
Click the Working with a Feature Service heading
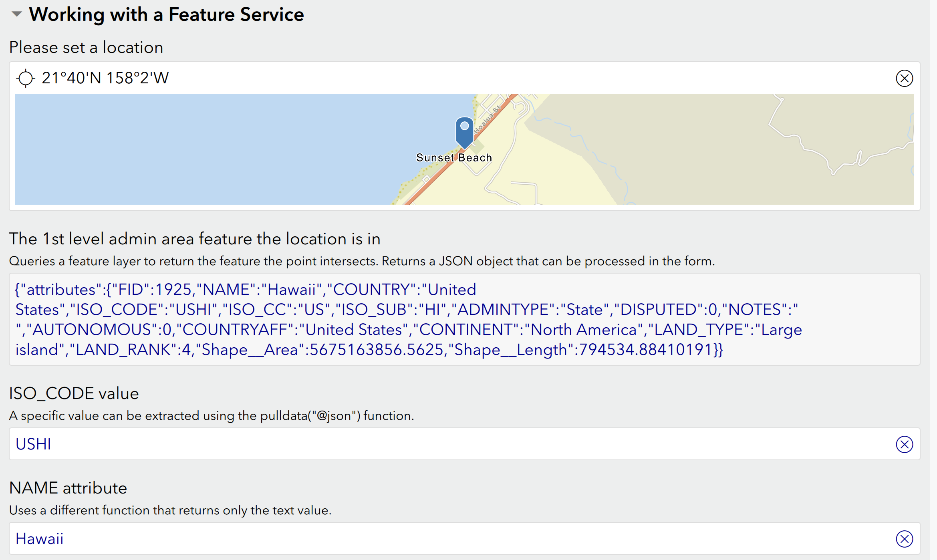[166, 14]
